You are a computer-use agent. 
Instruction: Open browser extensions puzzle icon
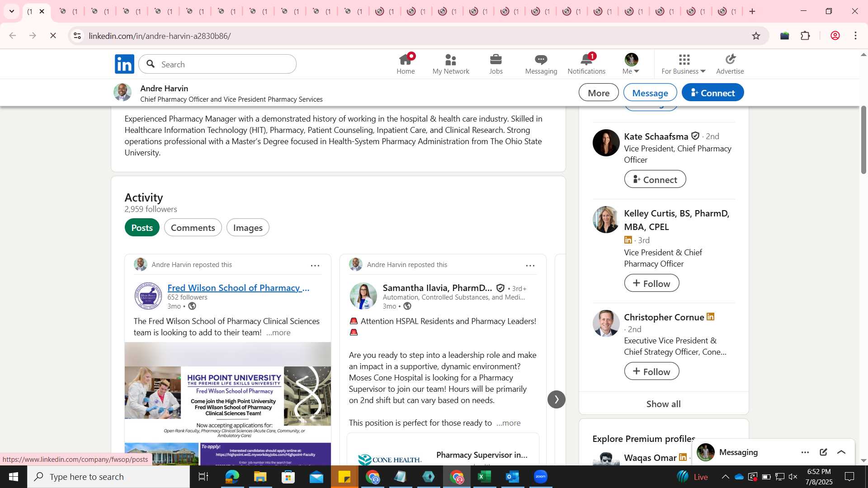click(805, 36)
